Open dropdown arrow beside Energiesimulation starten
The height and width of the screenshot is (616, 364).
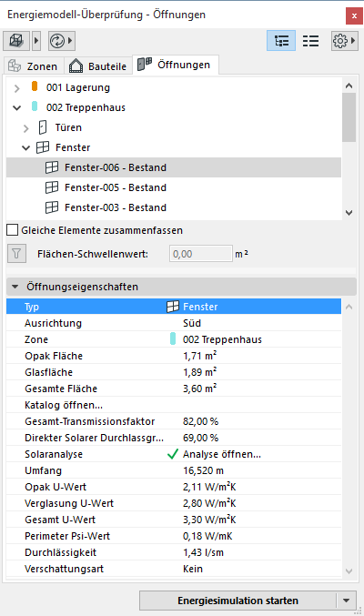(347, 601)
